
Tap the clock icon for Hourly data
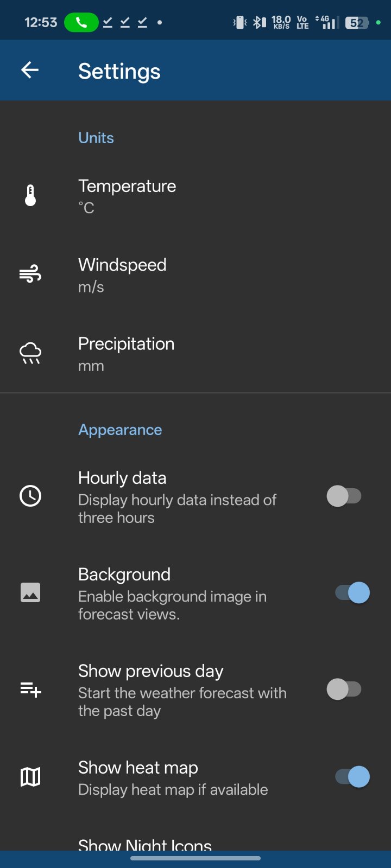coord(30,496)
